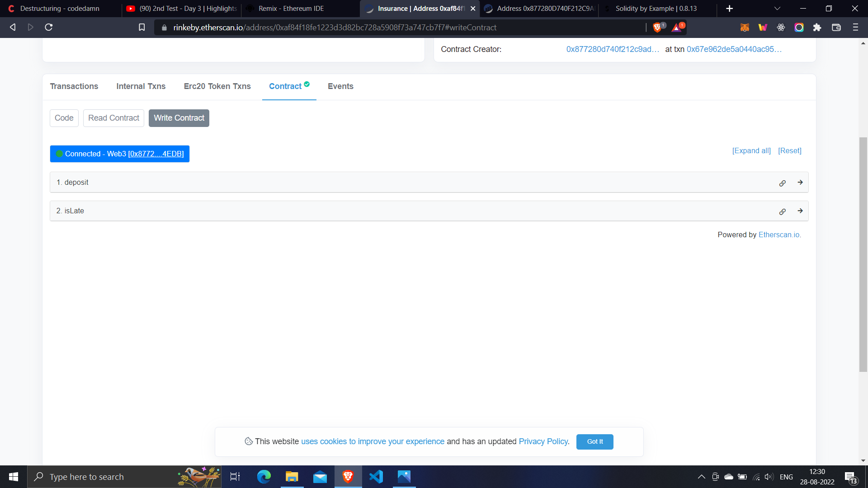Open the cookies usage link
This screenshot has height=488, width=868.
(x=373, y=441)
